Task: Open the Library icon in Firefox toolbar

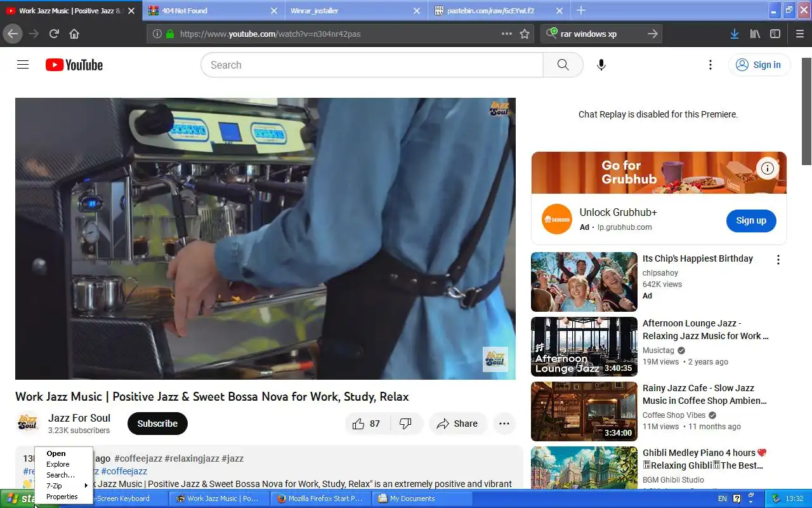Action: tap(755, 34)
